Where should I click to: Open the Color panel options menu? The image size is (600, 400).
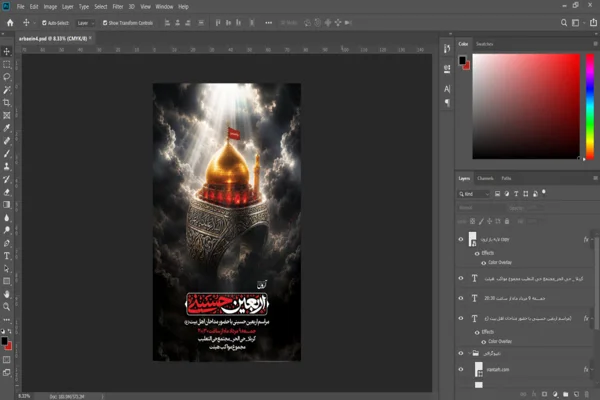[x=595, y=44]
